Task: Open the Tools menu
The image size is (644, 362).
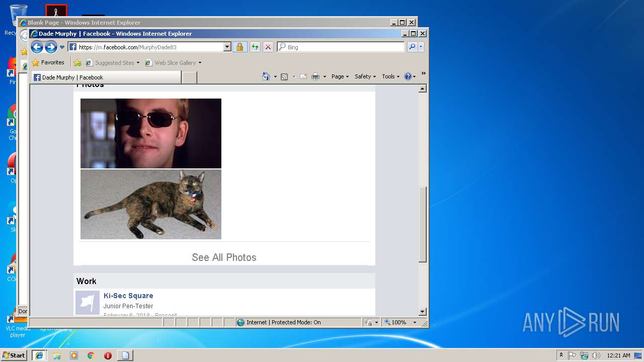Action: click(x=391, y=76)
